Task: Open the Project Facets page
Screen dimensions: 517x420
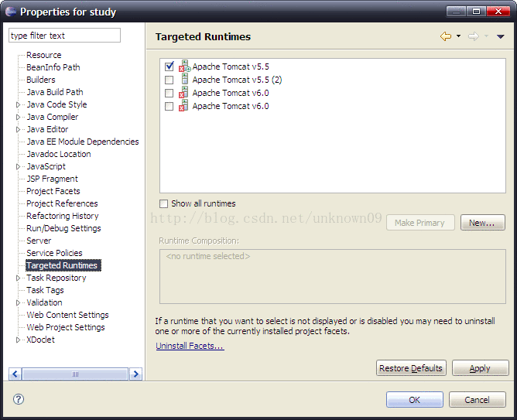Action: [53, 191]
